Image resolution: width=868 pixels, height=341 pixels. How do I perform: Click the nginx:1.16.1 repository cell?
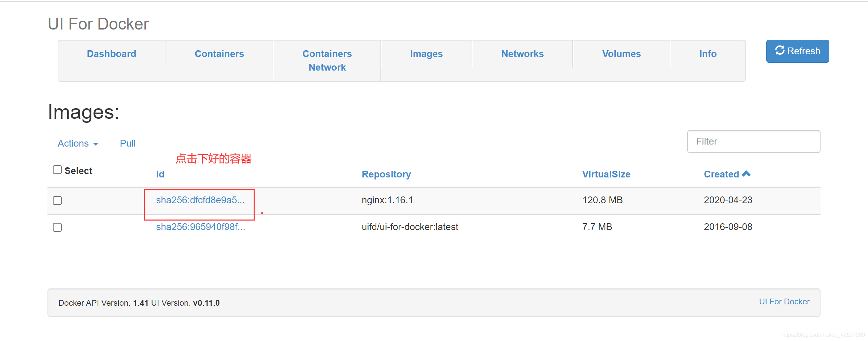point(387,200)
